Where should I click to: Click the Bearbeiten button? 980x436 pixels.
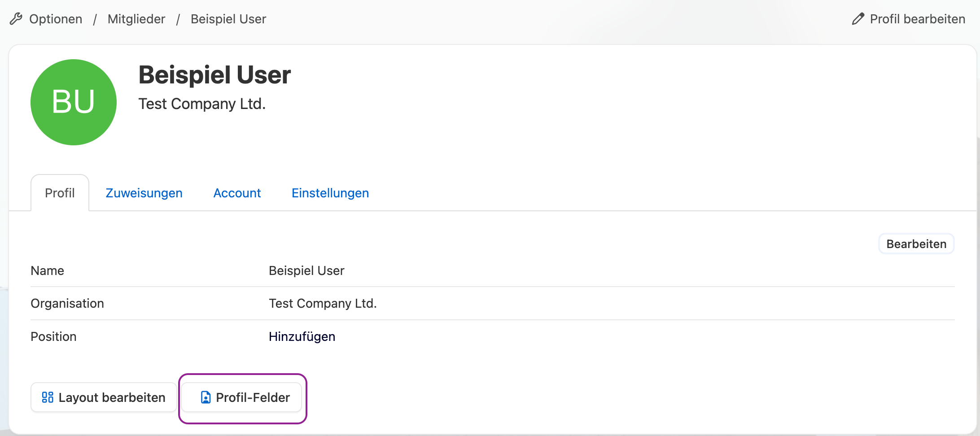pyautogui.click(x=916, y=244)
